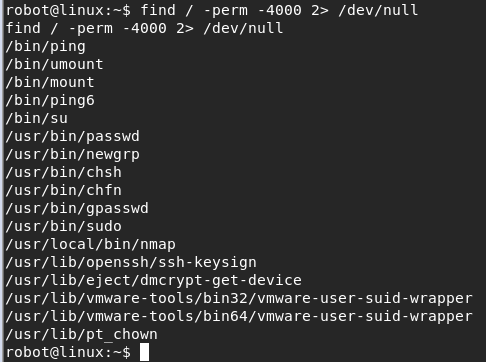Viewport: 486px width, 362px height.
Task: Click the /bin/mount output line
Action: [x=50, y=82]
